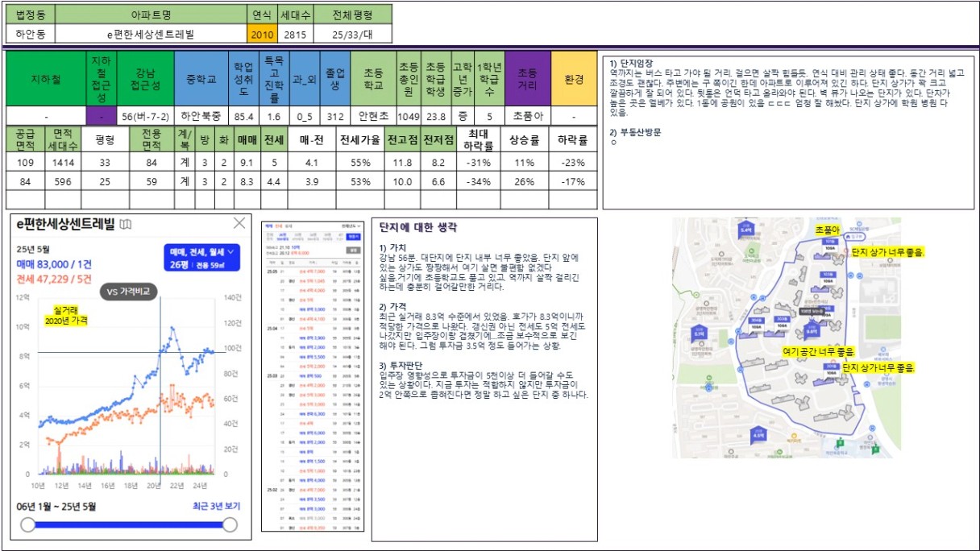
Task: Click the 11.8 전고점 cell
Action: [x=402, y=163]
